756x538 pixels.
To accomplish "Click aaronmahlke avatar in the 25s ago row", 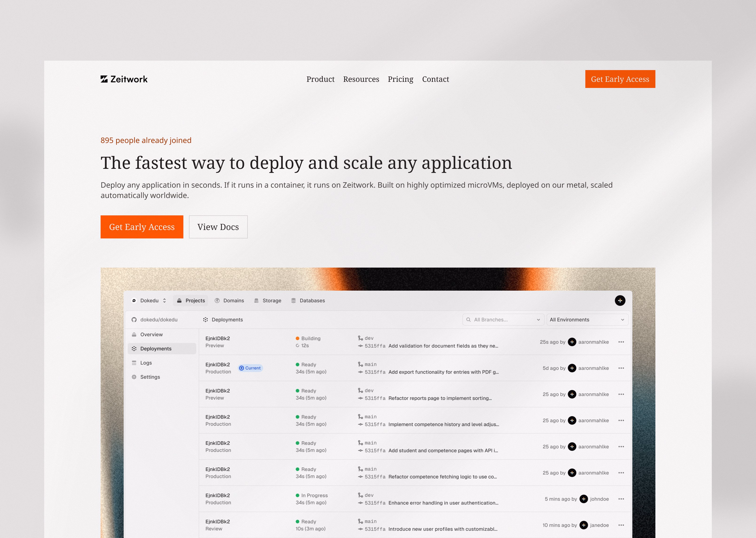I will pos(572,342).
